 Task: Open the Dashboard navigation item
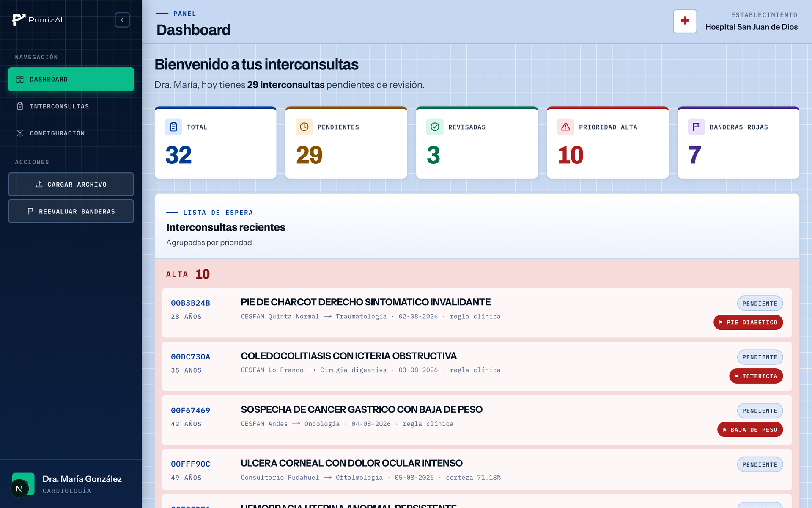tap(71, 79)
